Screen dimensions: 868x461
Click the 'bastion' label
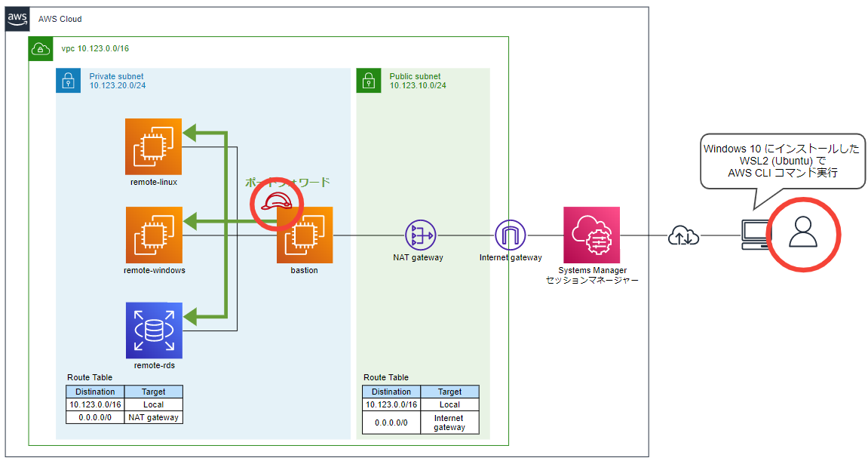[305, 270]
